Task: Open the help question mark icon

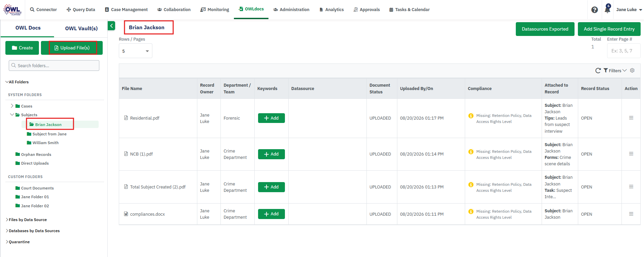Action: coord(595,10)
